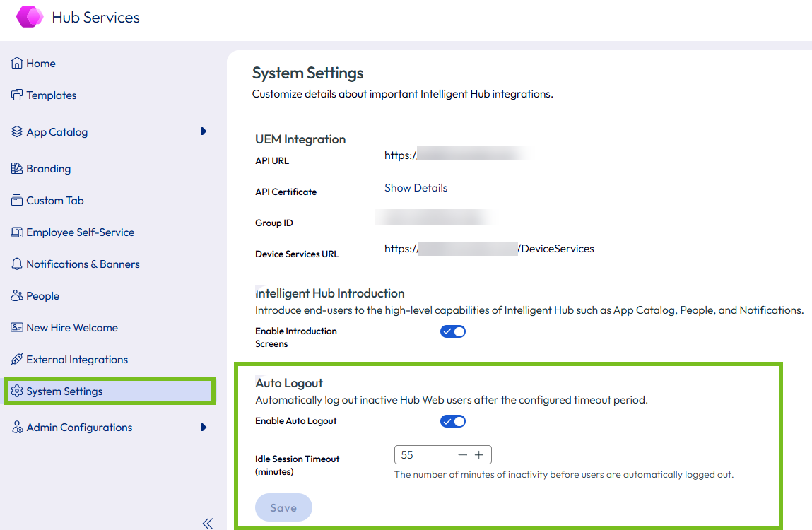This screenshot has width=812, height=530.
Task: Click the App Catalog layers icon
Action: [17, 131]
